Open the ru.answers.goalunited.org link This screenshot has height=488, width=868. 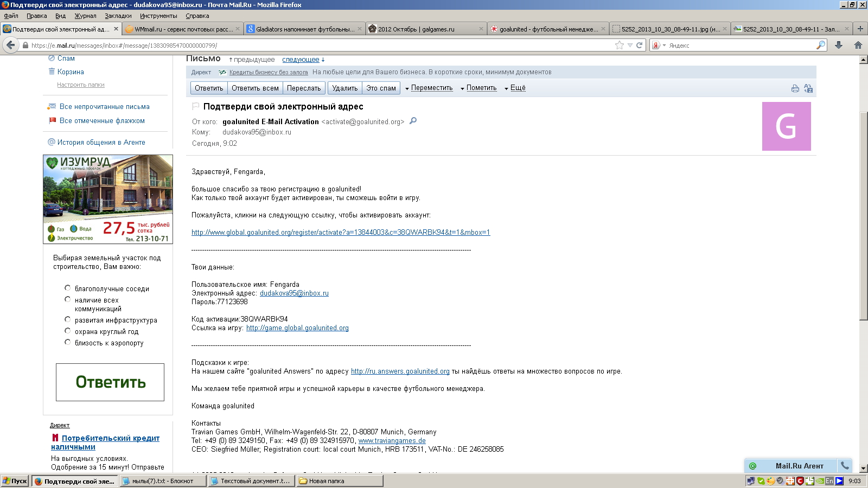pyautogui.click(x=400, y=371)
